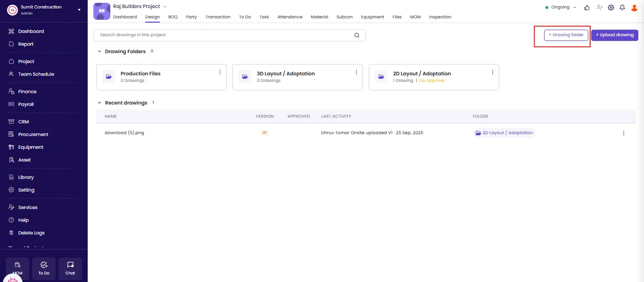
Task: Collapse the Drawing Folders section
Action: (99, 52)
